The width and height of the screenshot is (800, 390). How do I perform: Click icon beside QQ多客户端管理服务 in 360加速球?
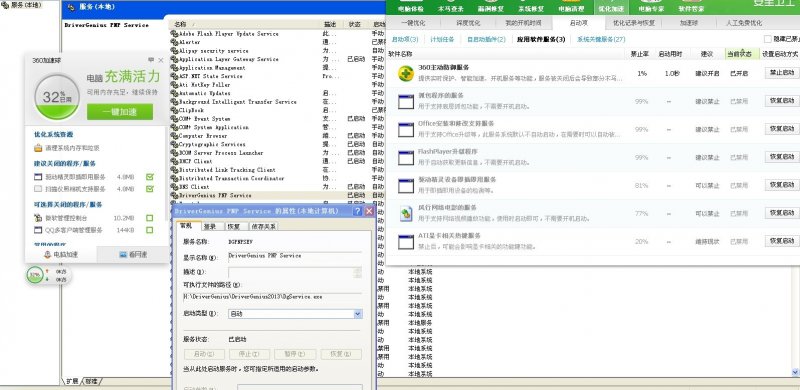coord(38,230)
